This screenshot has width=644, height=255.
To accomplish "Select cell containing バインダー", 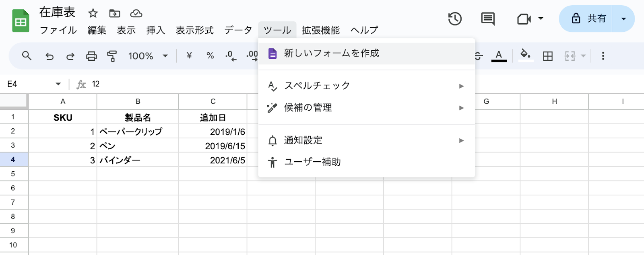I will pos(137,160).
